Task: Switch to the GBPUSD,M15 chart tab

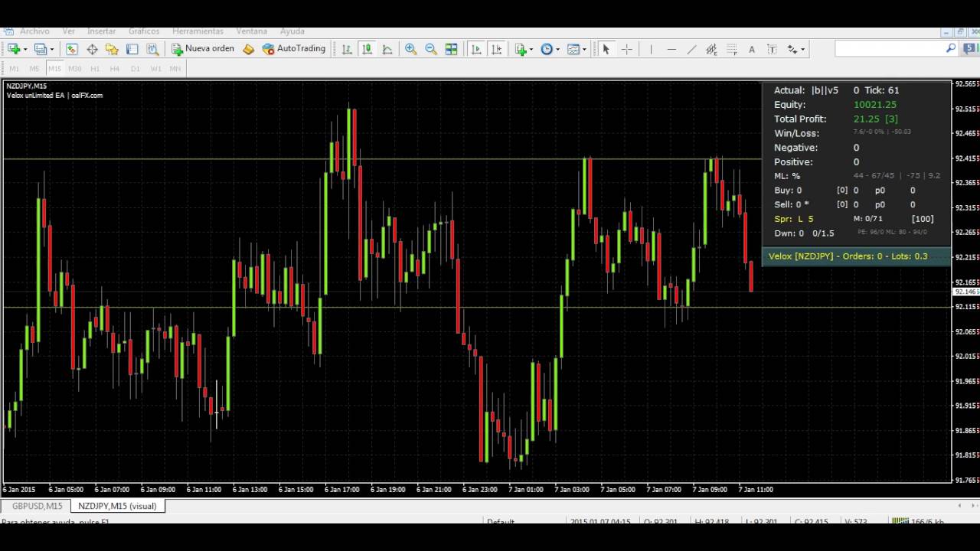Action: 37,506
